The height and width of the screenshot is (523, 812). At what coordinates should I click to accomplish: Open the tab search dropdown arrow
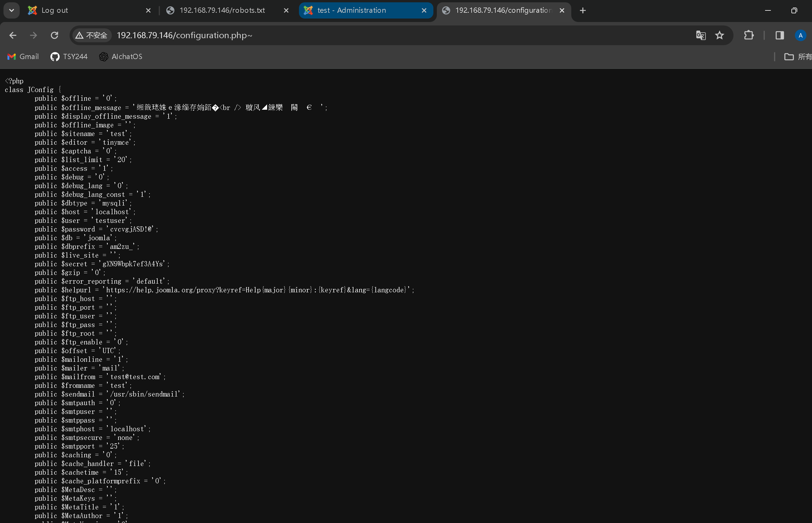(12, 10)
